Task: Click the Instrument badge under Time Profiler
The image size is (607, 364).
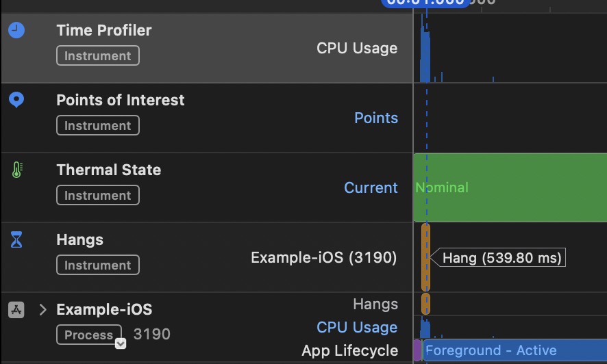Action: point(98,55)
